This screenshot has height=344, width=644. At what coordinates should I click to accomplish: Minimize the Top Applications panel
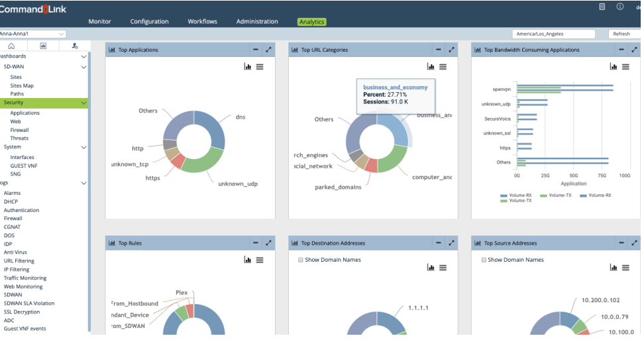pos(256,50)
